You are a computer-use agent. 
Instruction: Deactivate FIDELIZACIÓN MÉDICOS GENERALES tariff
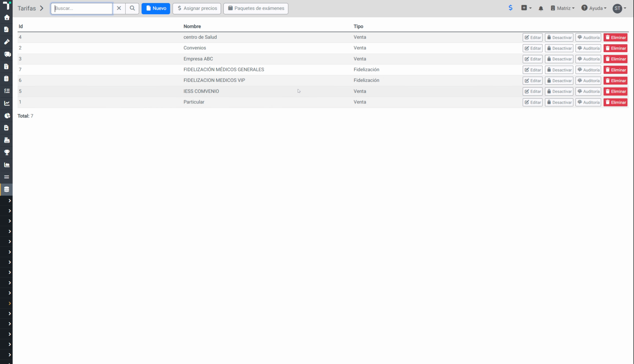pyautogui.click(x=559, y=70)
